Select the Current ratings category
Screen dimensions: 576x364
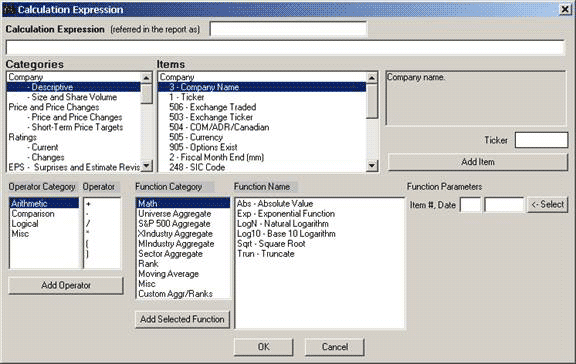[73, 147]
